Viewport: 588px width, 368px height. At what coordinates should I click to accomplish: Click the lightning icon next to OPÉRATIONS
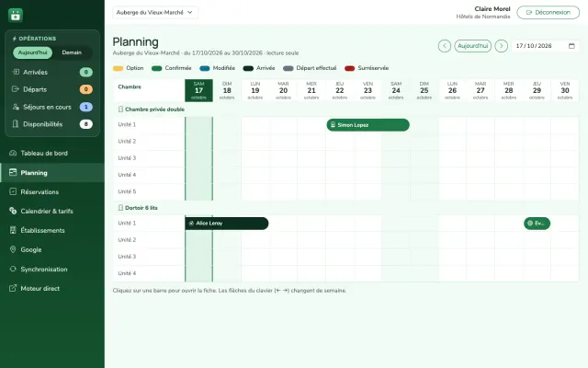pyautogui.click(x=15, y=39)
